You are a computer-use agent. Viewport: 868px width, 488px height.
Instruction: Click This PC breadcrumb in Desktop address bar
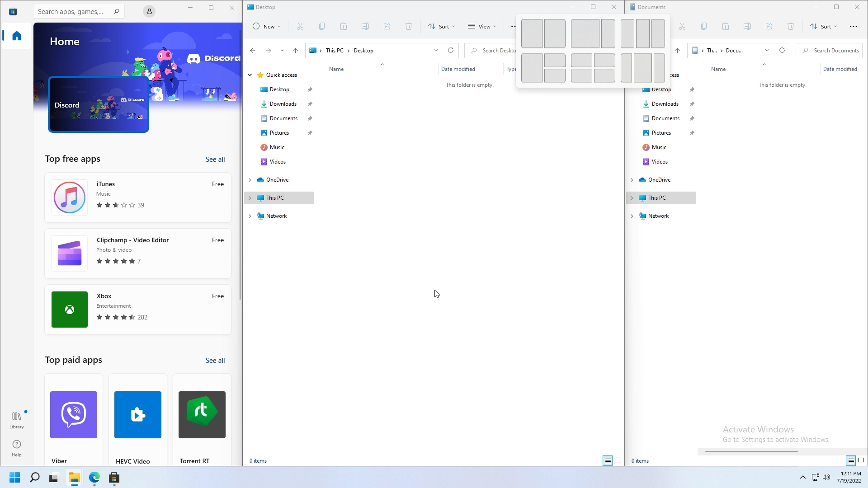pyautogui.click(x=335, y=51)
